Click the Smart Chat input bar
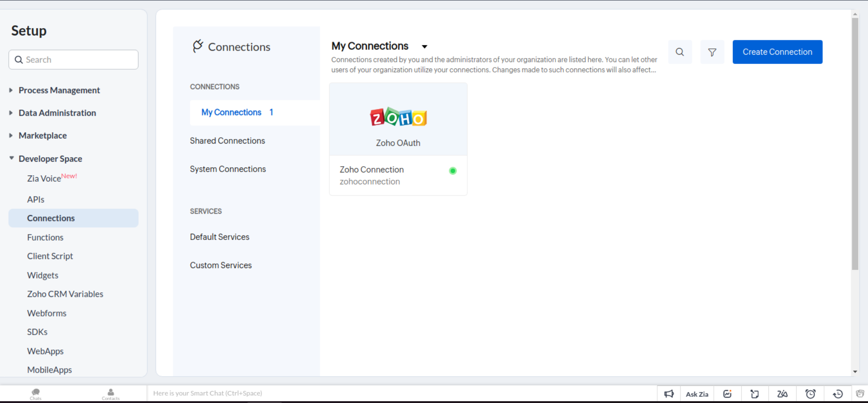The height and width of the screenshot is (403, 868). (402, 393)
